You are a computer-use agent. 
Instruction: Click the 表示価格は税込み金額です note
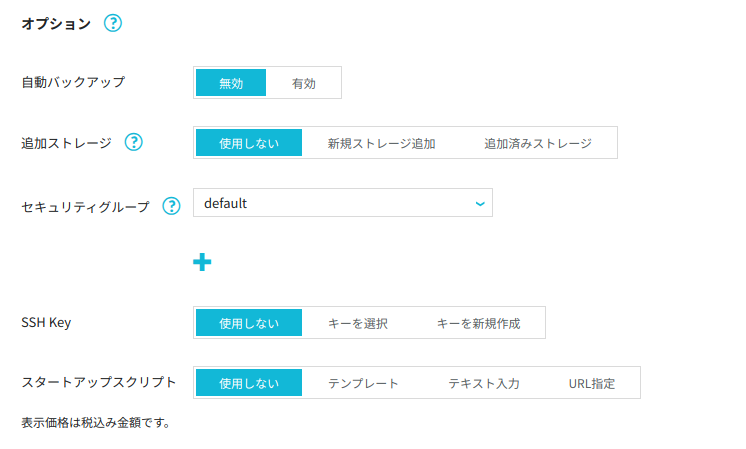click(x=96, y=422)
